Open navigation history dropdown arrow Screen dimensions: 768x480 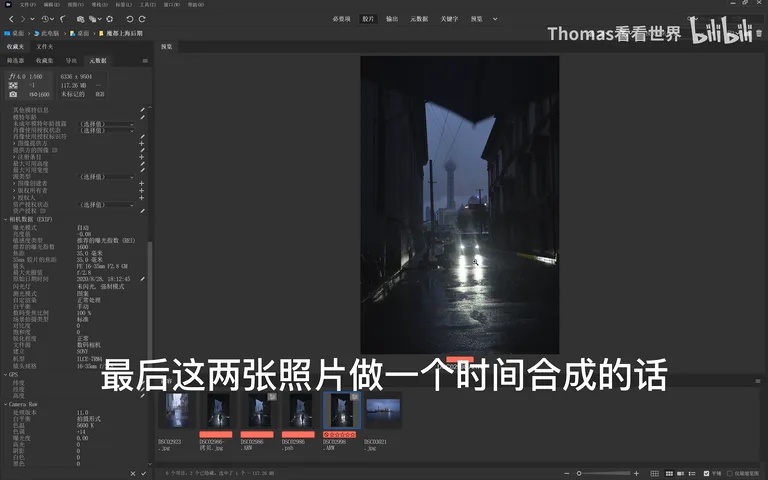tap(32, 19)
